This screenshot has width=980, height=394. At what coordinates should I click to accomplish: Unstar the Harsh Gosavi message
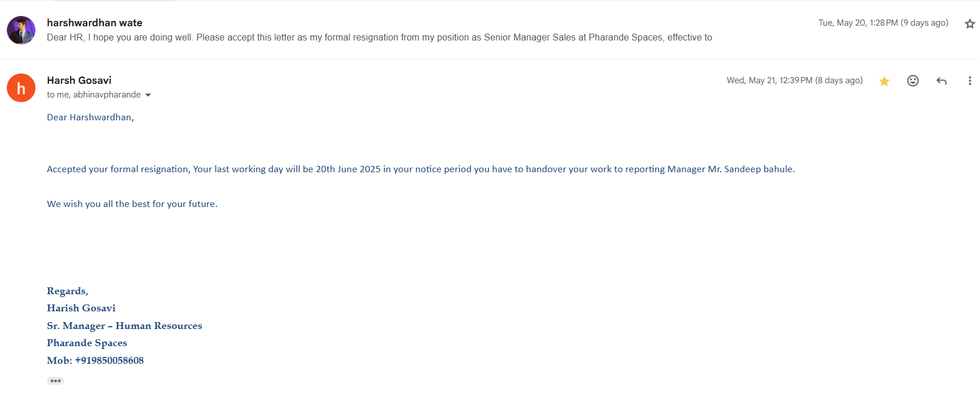884,81
